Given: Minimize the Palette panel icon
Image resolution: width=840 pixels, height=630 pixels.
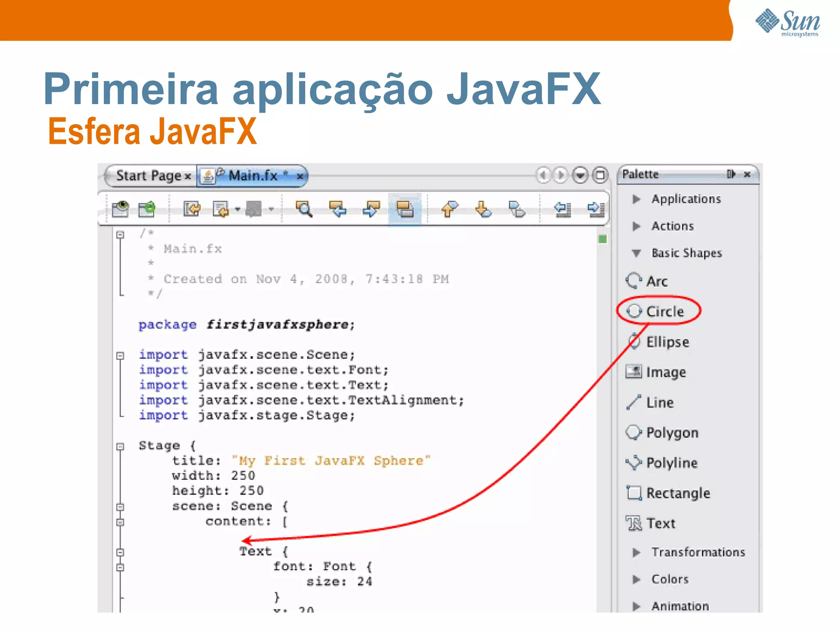Looking at the screenshot, I should 731,174.
